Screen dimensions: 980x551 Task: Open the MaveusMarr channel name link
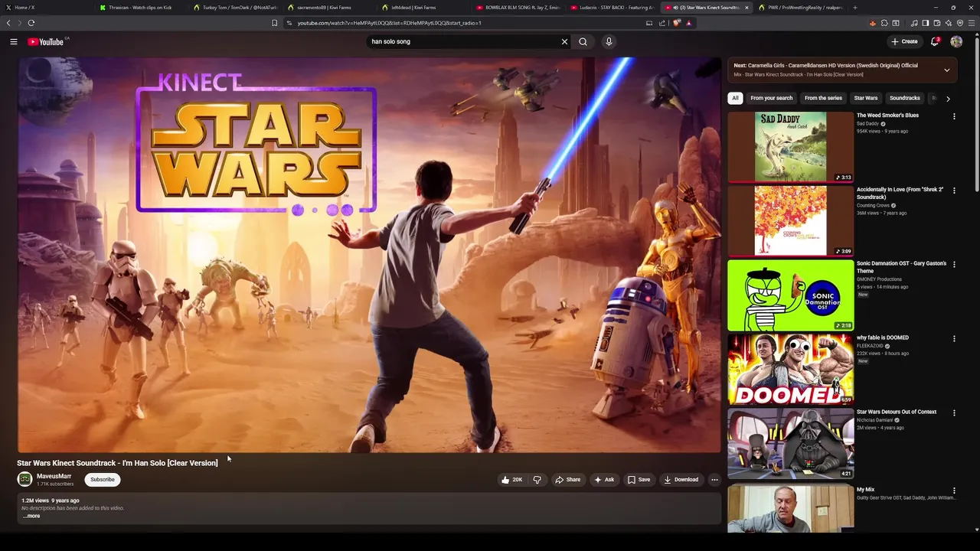point(54,476)
